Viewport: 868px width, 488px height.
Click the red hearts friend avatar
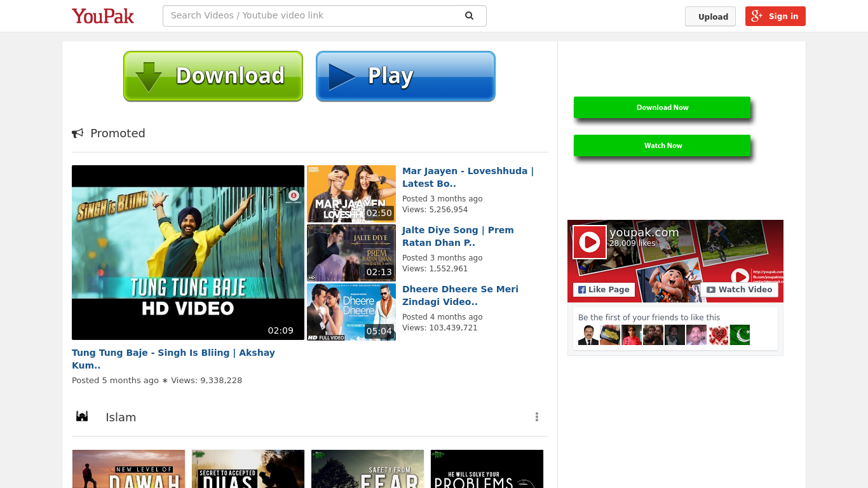pos(718,335)
